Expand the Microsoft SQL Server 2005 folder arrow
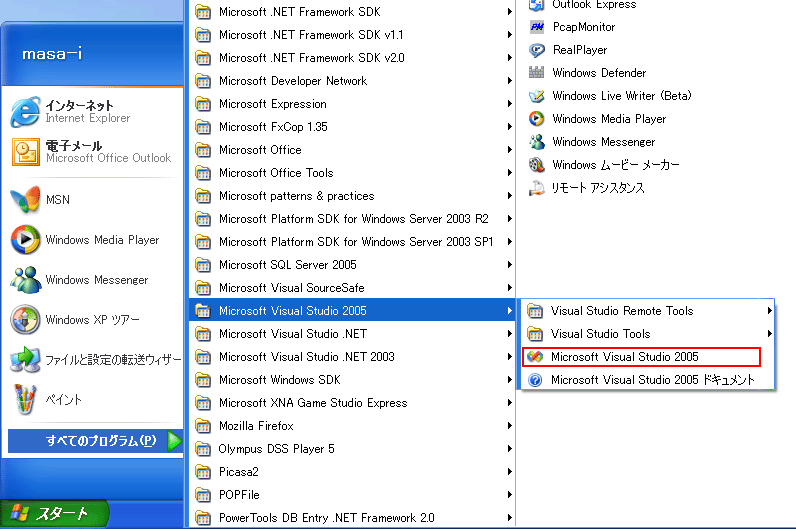The height and width of the screenshot is (529, 796). 509,264
